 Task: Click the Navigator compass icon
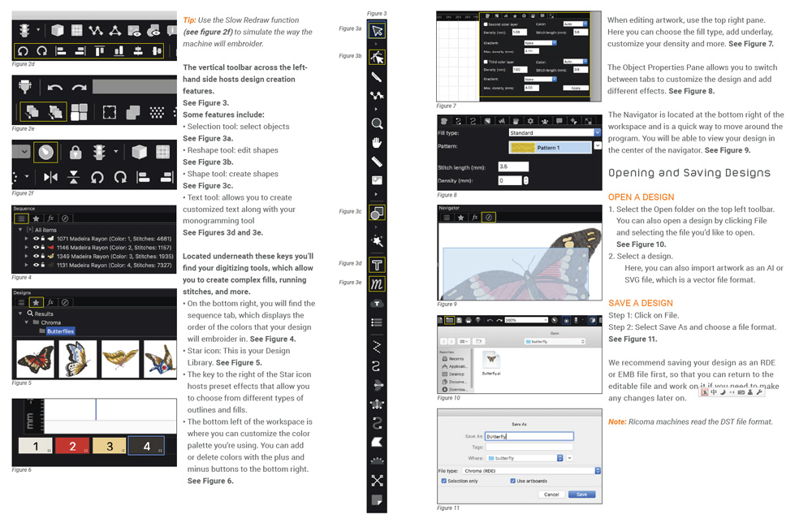point(489,218)
